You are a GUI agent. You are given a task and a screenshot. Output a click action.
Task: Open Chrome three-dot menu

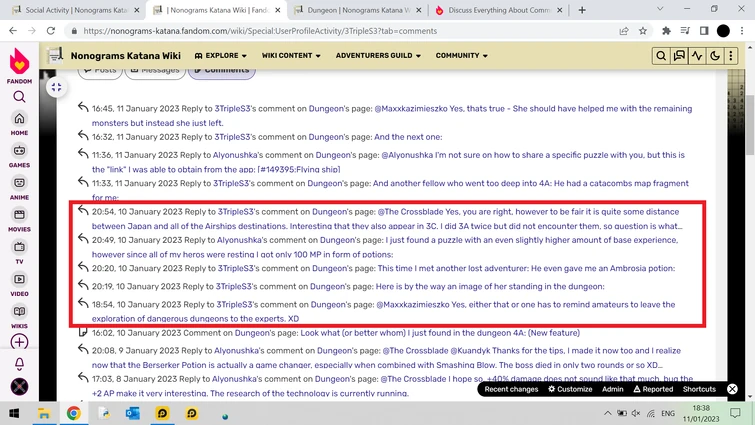pyautogui.click(x=742, y=31)
